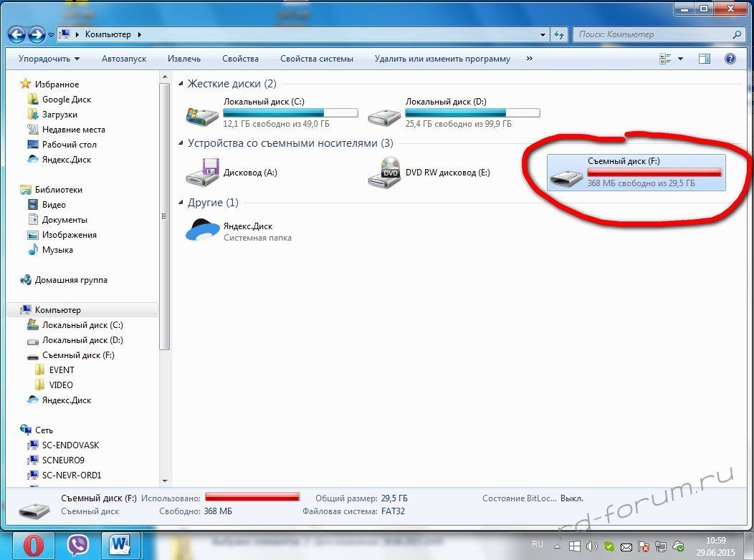Open Opera browser from taskbar

point(33,545)
